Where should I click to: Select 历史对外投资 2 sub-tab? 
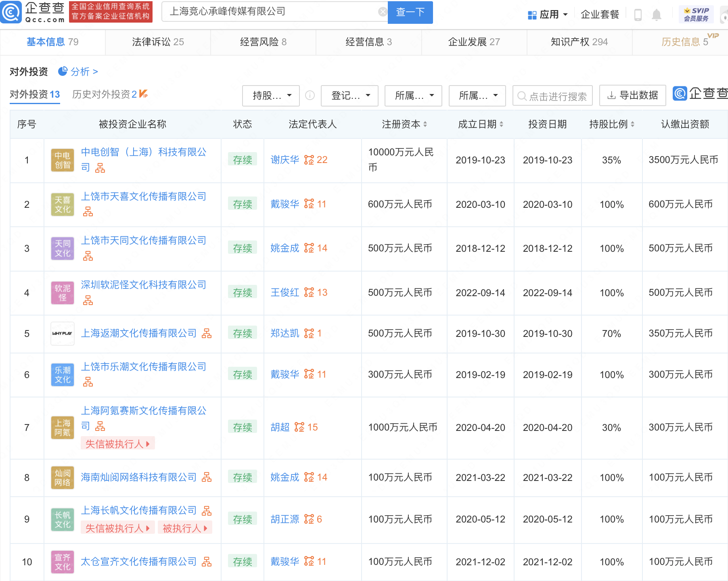click(x=110, y=94)
